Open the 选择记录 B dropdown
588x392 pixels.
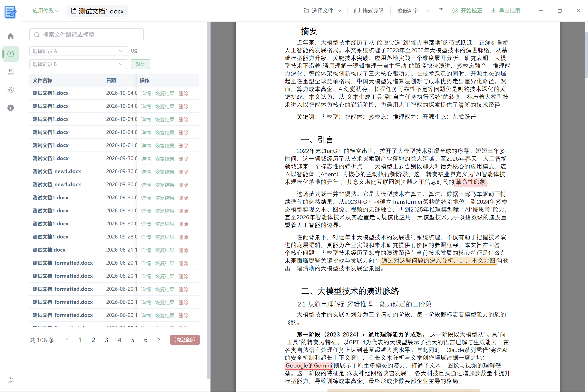[x=78, y=64]
